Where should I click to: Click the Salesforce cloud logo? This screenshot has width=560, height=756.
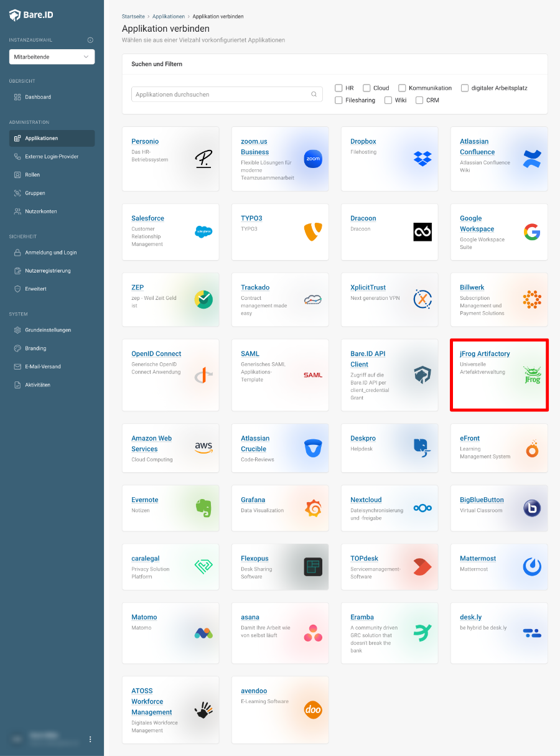pyautogui.click(x=203, y=232)
